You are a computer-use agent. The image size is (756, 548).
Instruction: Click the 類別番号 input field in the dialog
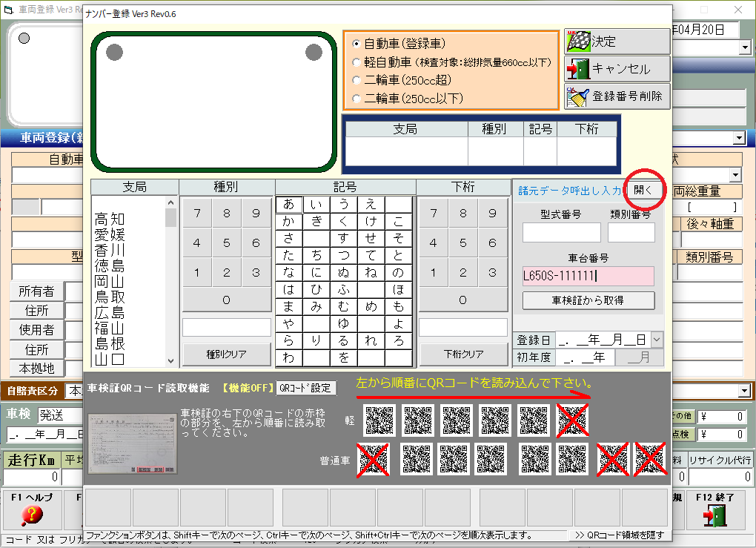pyautogui.click(x=631, y=233)
